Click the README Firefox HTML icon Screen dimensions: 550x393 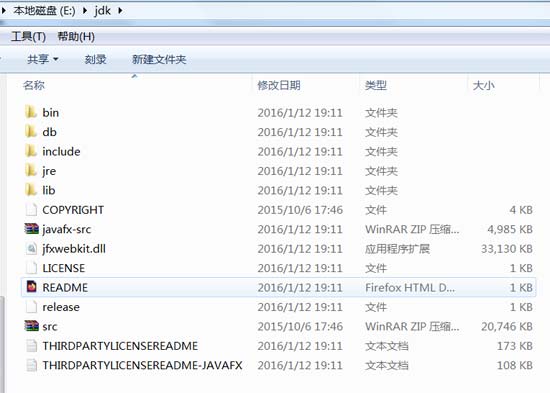pyautogui.click(x=31, y=287)
